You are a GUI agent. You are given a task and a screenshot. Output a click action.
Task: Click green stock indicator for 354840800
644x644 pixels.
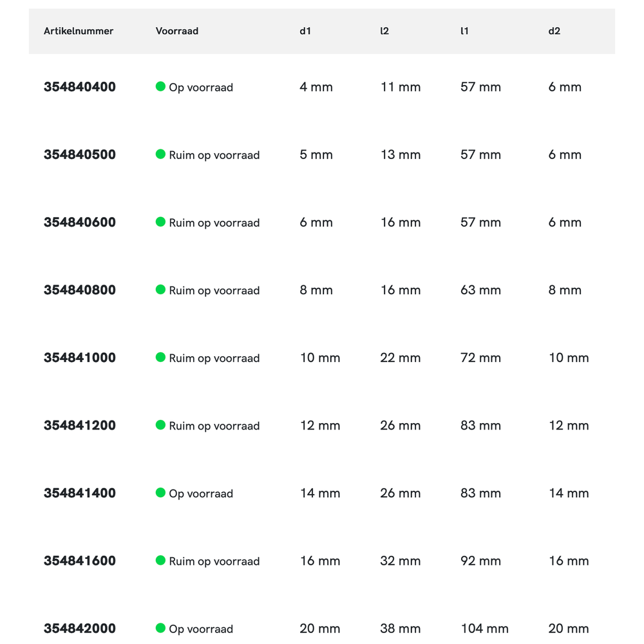tap(161, 289)
